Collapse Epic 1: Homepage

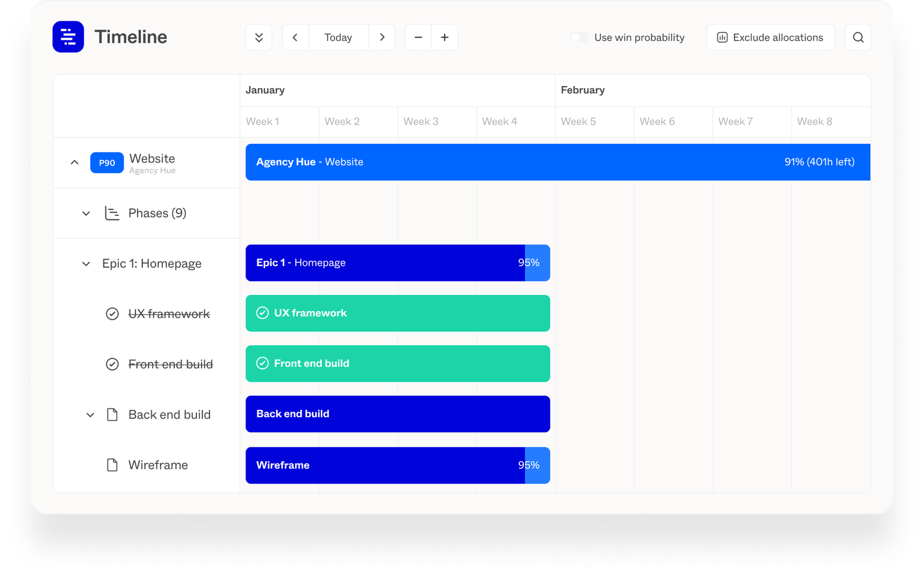(x=86, y=263)
